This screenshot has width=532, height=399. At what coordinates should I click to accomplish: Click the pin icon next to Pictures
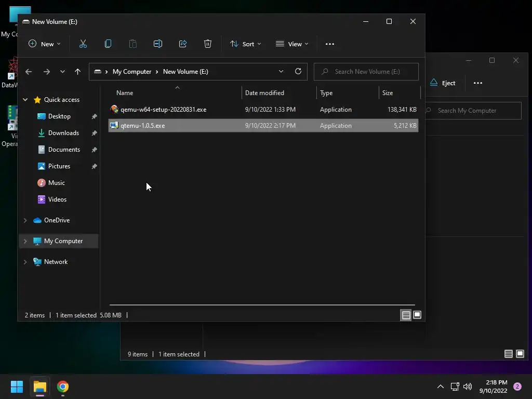95,166
